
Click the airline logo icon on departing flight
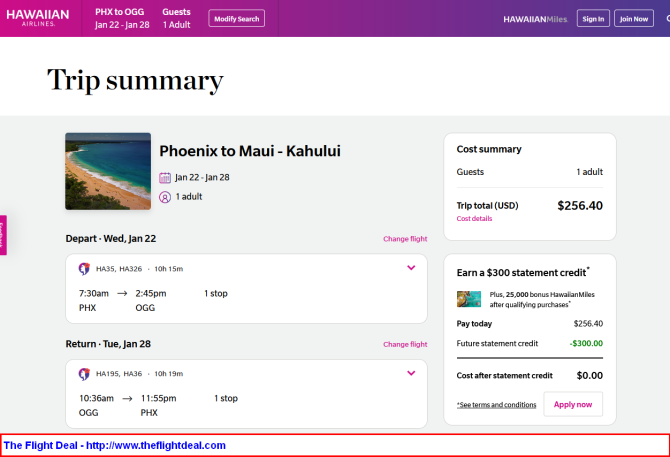pyautogui.click(x=84, y=269)
